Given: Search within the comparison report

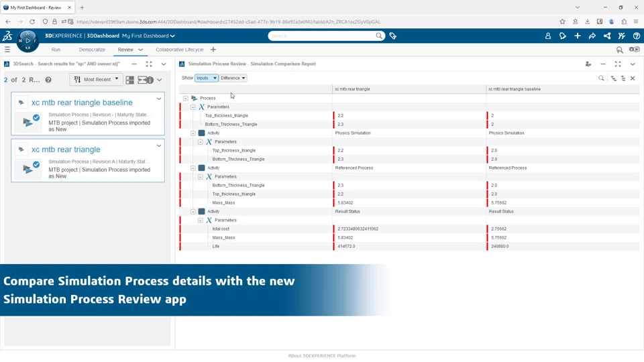Looking at the screenshot, I should pyautogui.click(x=601, y=78).
